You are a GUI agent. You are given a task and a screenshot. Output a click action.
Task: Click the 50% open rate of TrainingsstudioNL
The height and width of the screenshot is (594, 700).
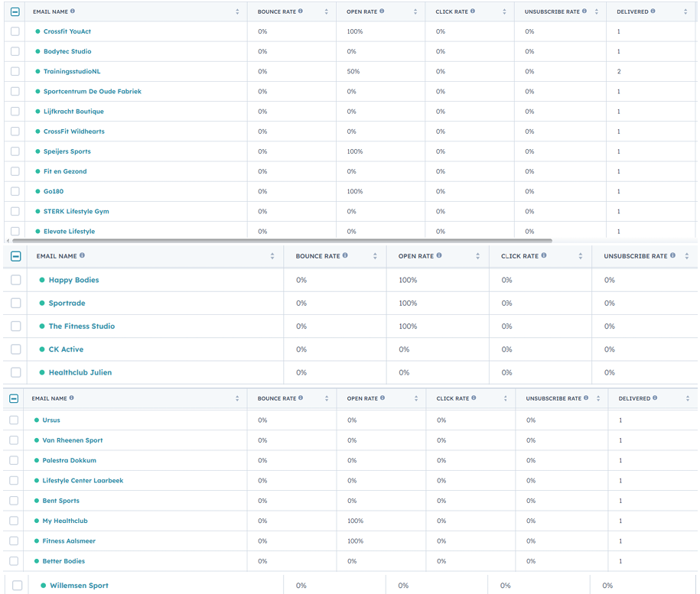pos(353,71)
